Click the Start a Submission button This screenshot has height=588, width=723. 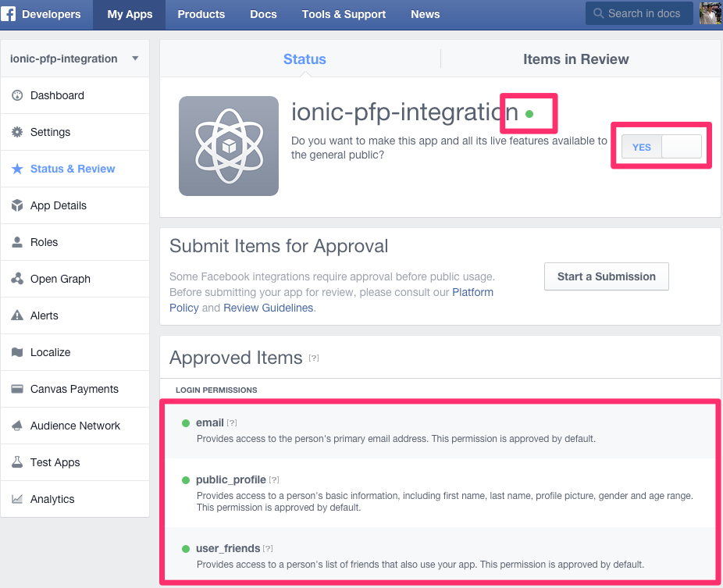(606, 276)
